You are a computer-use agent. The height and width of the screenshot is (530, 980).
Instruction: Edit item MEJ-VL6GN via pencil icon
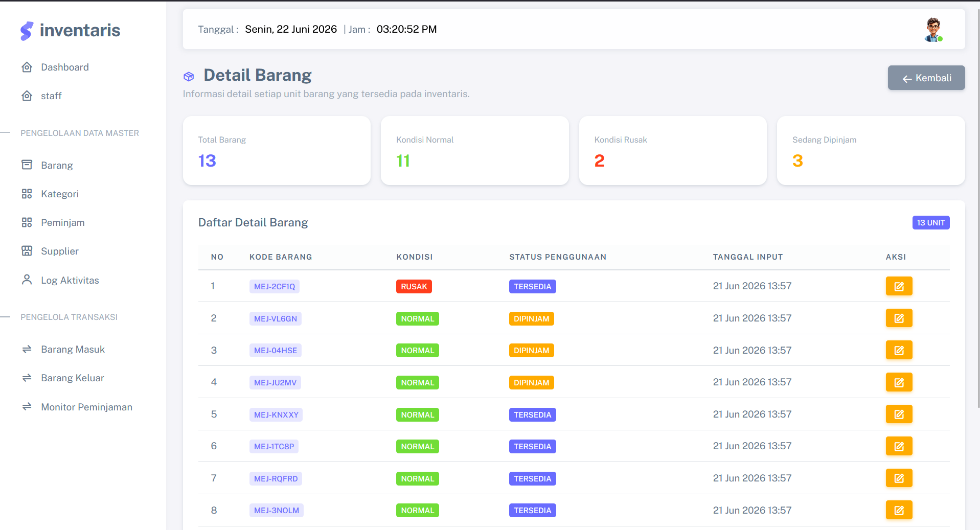click(899, 318)
